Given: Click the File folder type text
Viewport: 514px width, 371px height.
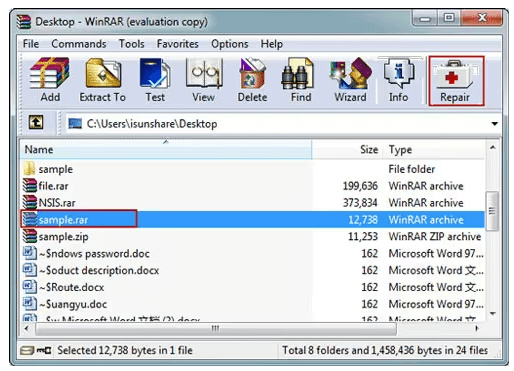Looking at the screenshot, I should click(412, 169).
